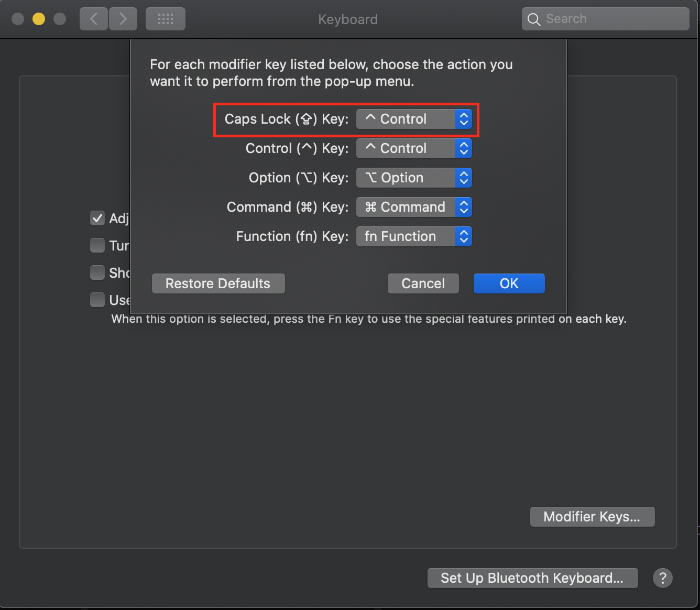Open the help question mark button
The image size is (700, 610).
tap(662, 578)
